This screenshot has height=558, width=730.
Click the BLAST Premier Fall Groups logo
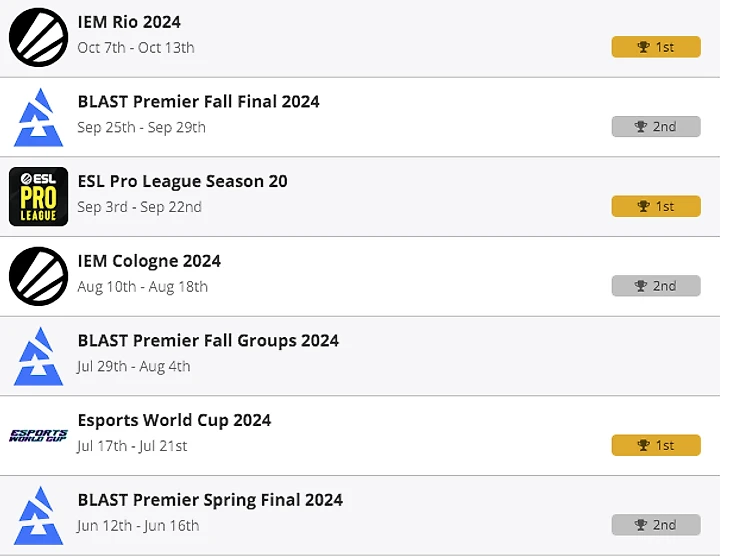[38, 356]
